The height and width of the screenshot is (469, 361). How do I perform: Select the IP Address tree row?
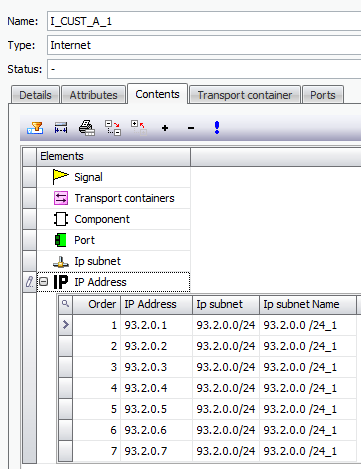[x=114, y=282]
